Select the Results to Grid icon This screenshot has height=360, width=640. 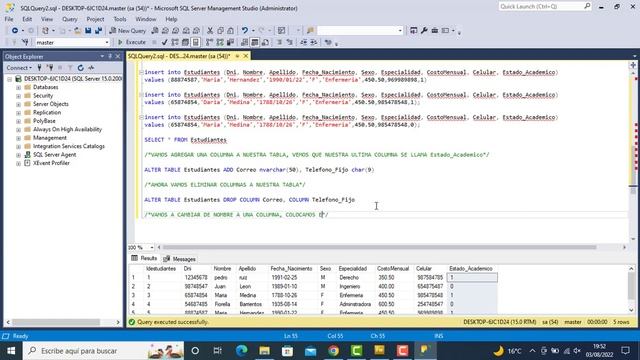pyautogui.click(x=255, y=42)
